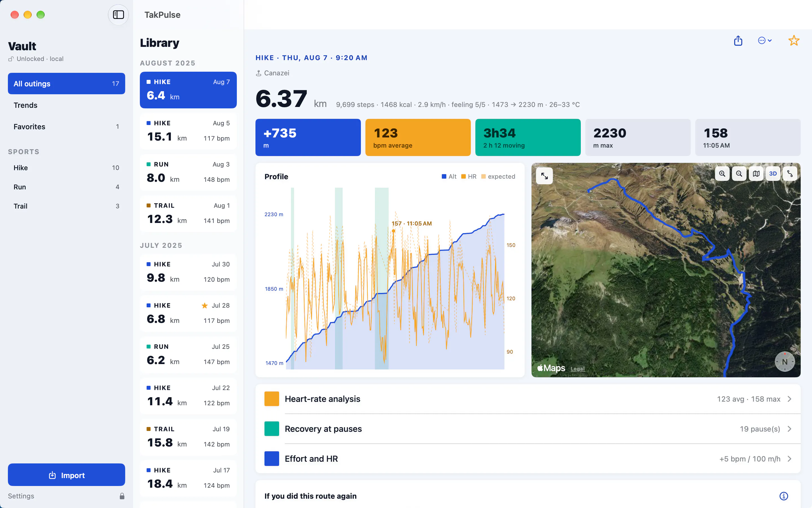The height and width of the screenshot is (508, 812).
Task: Click the orange Heart-rate analysis color square
Action: click(x=272, y=399)
